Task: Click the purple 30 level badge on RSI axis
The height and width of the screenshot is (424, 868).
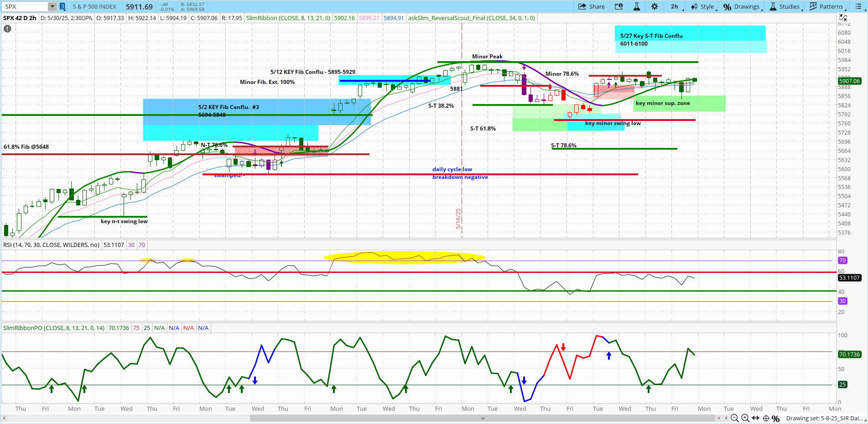Action: [x=842, y=301]
